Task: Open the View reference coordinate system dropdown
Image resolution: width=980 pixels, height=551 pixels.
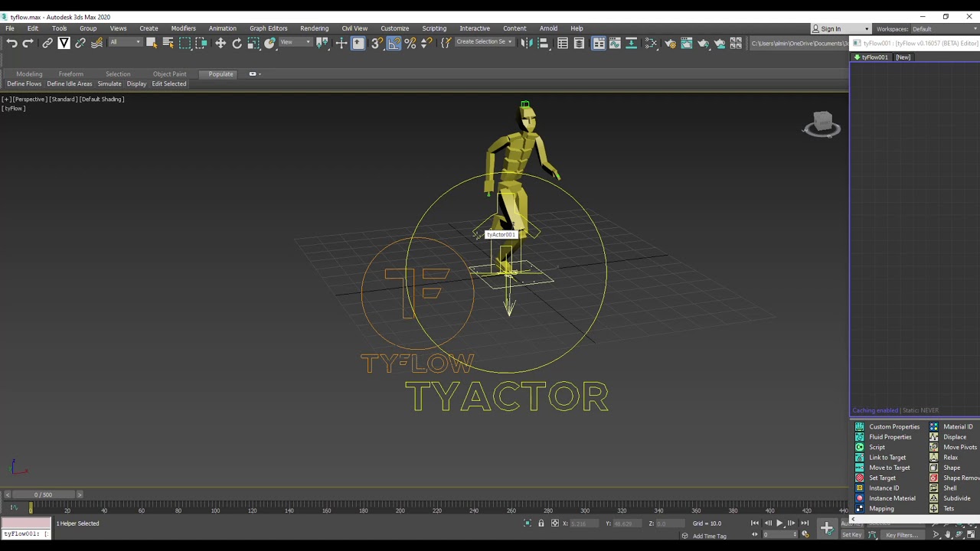Action: [x=296, y=42]
